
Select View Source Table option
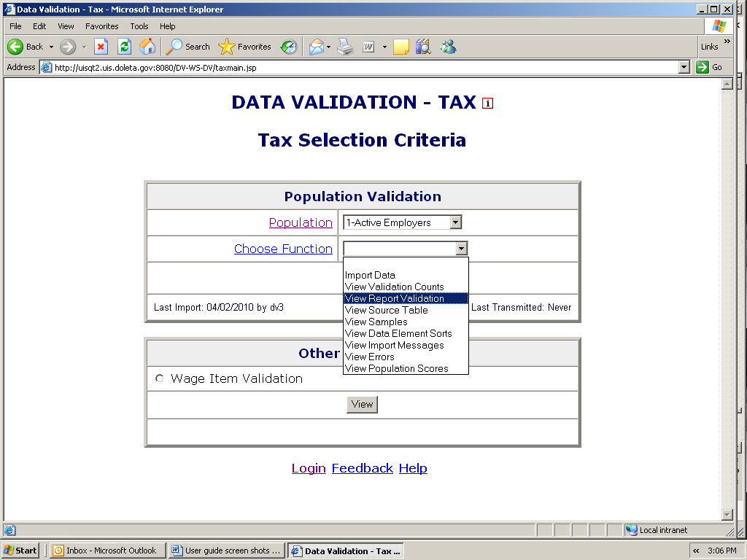click(406, 310)
